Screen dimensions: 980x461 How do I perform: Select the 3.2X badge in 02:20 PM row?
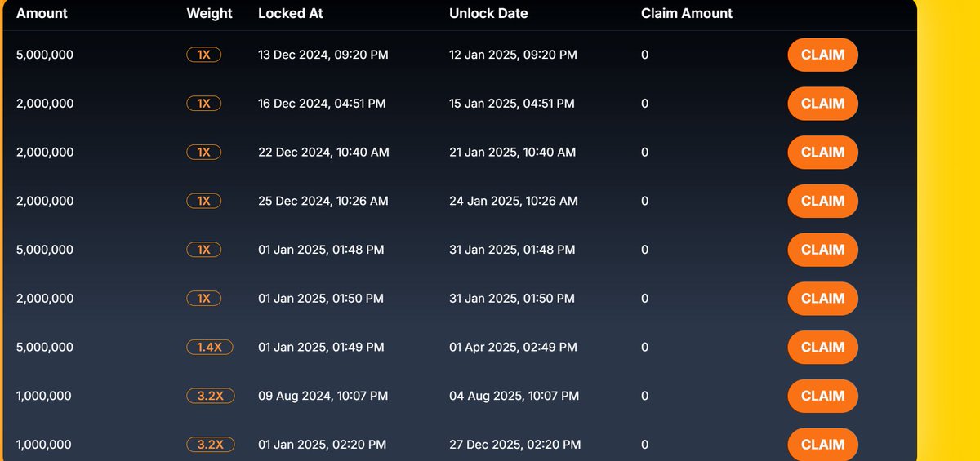(211, 445)
